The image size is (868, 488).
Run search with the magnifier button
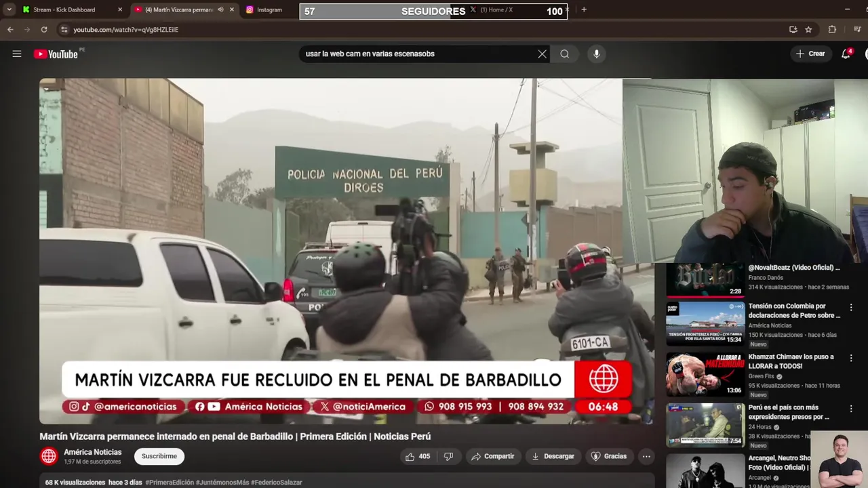(564, 54)
